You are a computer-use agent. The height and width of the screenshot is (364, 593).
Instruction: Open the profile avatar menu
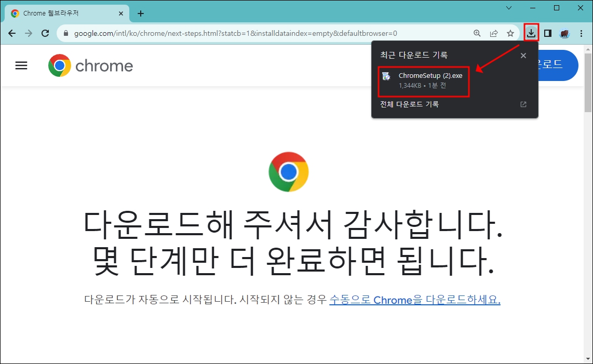point(564,33)
